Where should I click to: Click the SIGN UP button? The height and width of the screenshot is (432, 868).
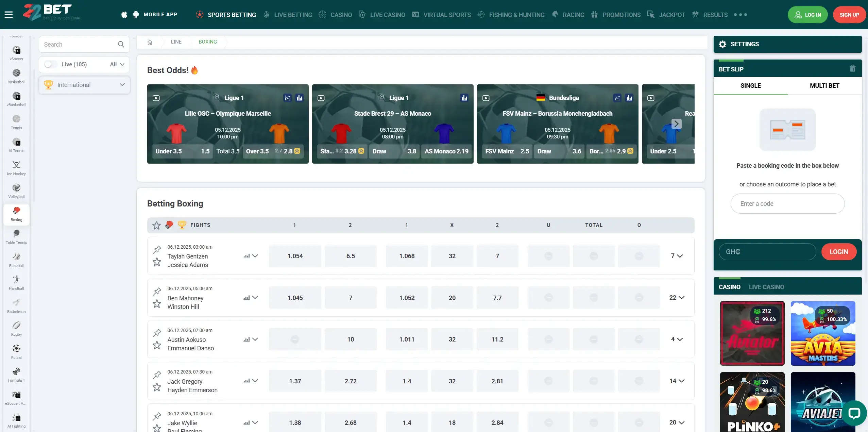pyautogui.click(x=849, y=15)
